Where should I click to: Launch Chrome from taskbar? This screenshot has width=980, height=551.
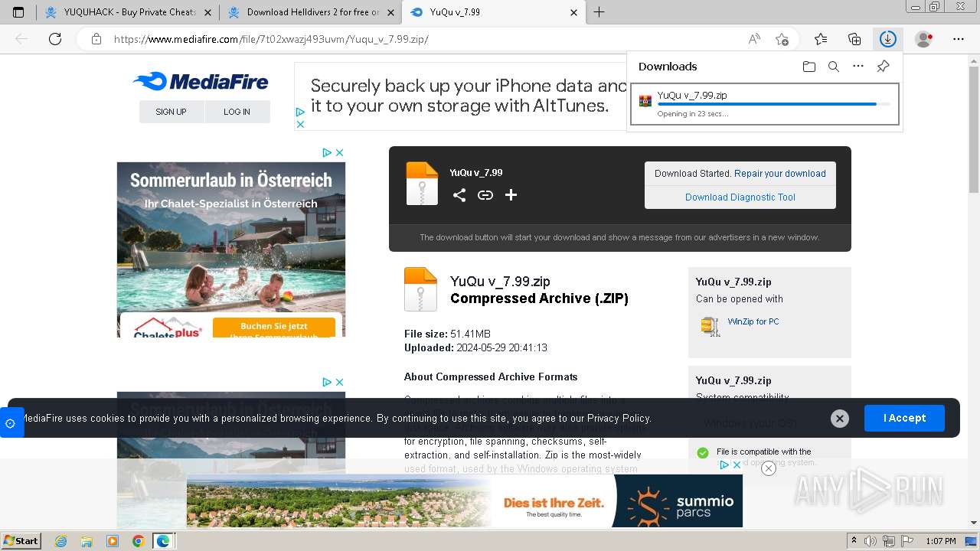(138, 541)
